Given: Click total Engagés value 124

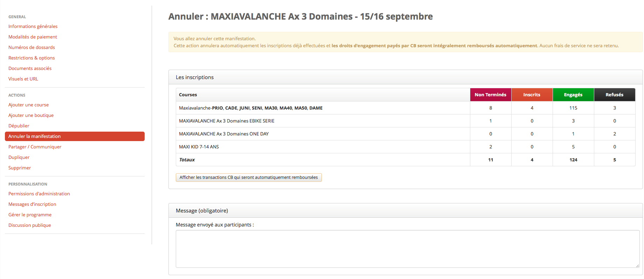Looking at the screenshot, I should 573,160.
